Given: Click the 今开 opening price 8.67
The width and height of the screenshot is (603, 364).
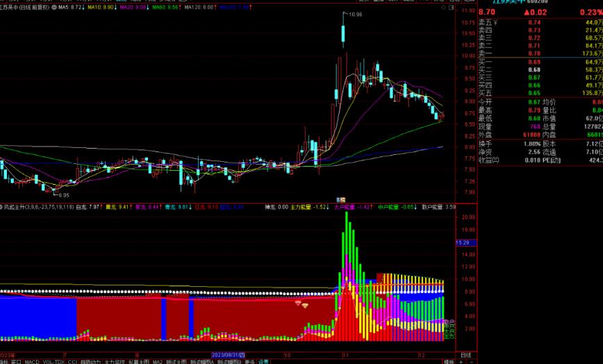Looking at the screenshot, I should pos(534,102).
